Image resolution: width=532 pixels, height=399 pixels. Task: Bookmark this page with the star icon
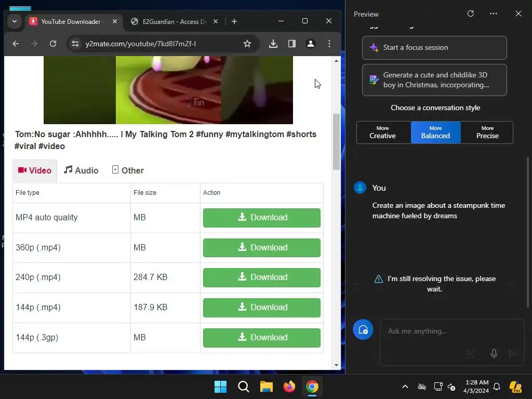coord(247,44)
